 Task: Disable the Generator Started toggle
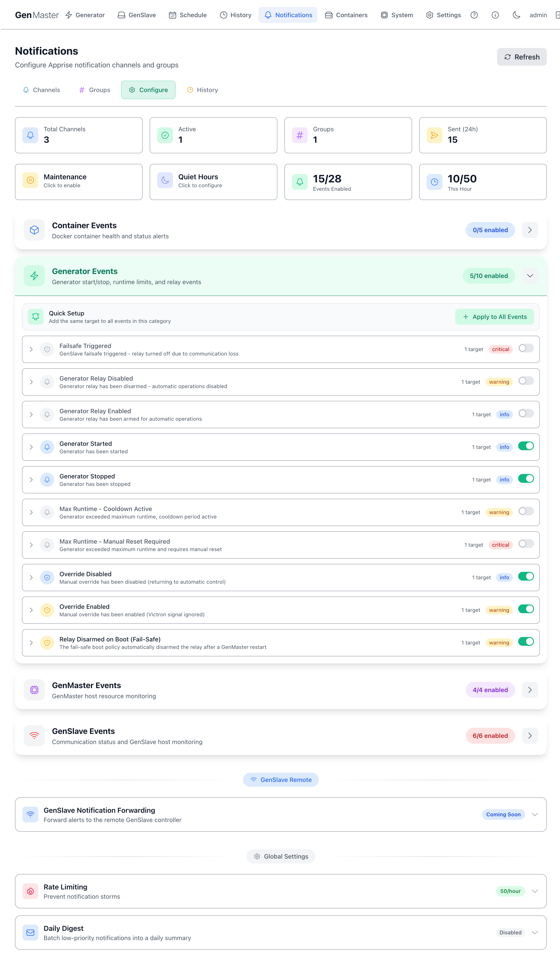click(526, 446)
